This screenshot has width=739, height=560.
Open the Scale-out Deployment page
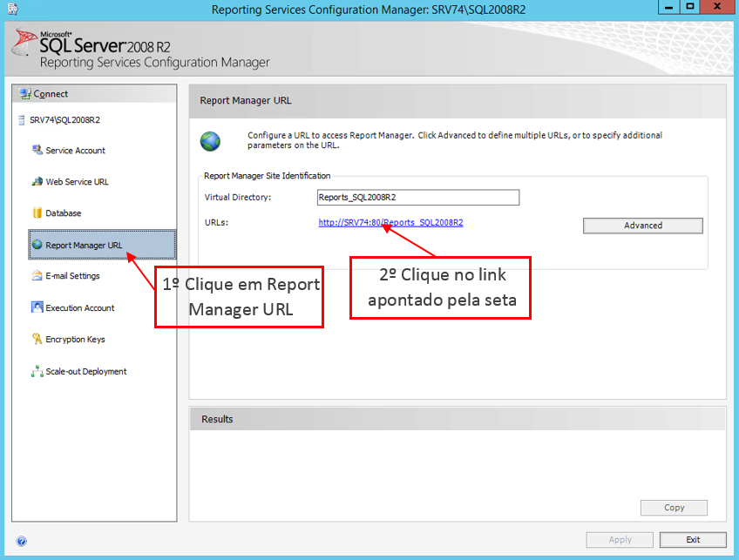point(85,372)
